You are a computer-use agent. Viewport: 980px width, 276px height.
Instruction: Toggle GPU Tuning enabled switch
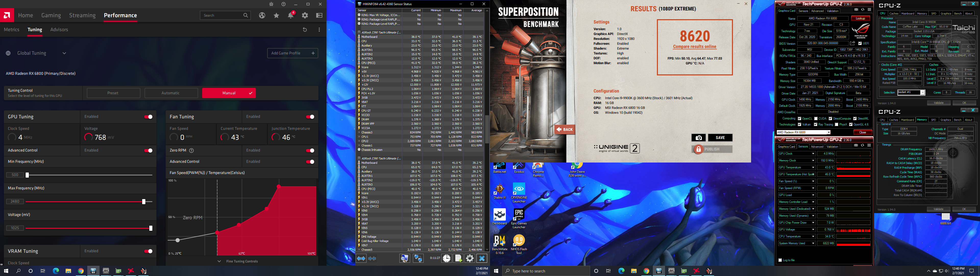coord(148,117)
